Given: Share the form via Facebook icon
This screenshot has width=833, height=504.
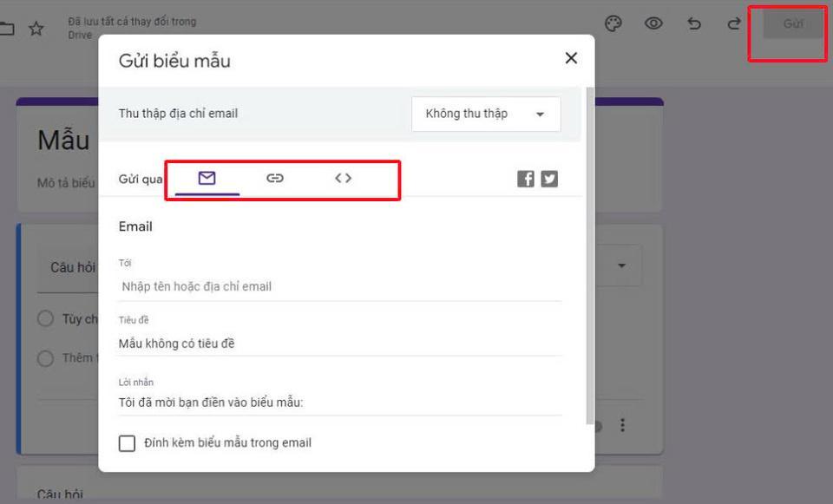Looking at the screenshot, I should (526, 179).
